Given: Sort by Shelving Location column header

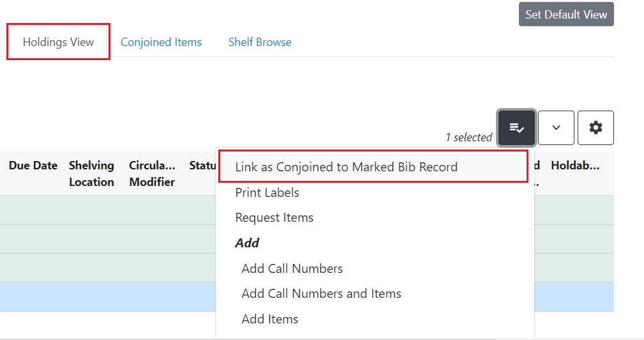Looking at the screenshot, I should (91, 173).
